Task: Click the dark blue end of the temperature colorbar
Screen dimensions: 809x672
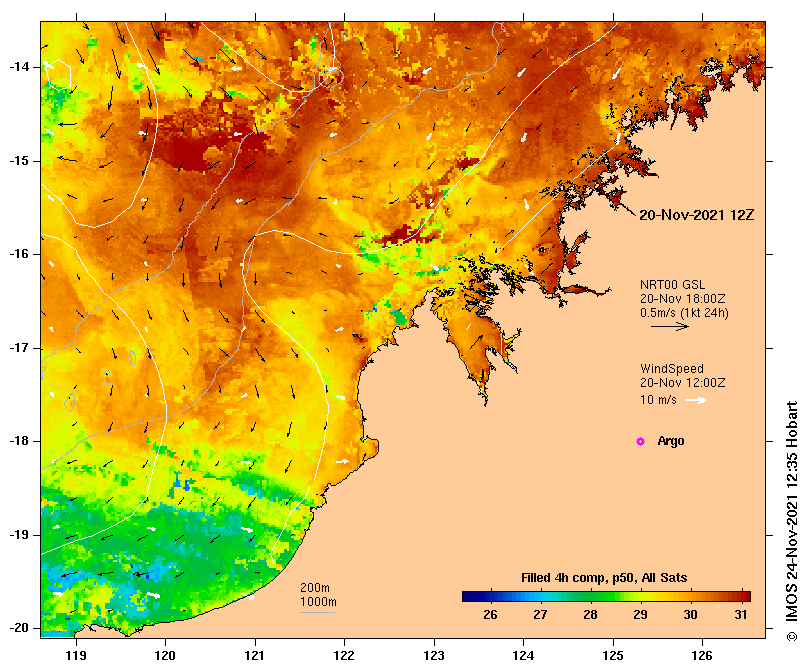Action: (468, 597)
